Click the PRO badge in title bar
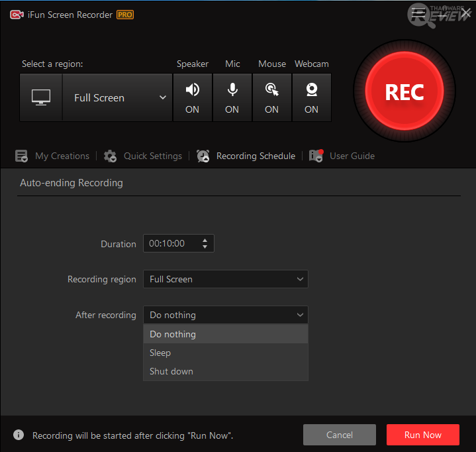This screenshot has width=476, height=452. coord(125,15)
